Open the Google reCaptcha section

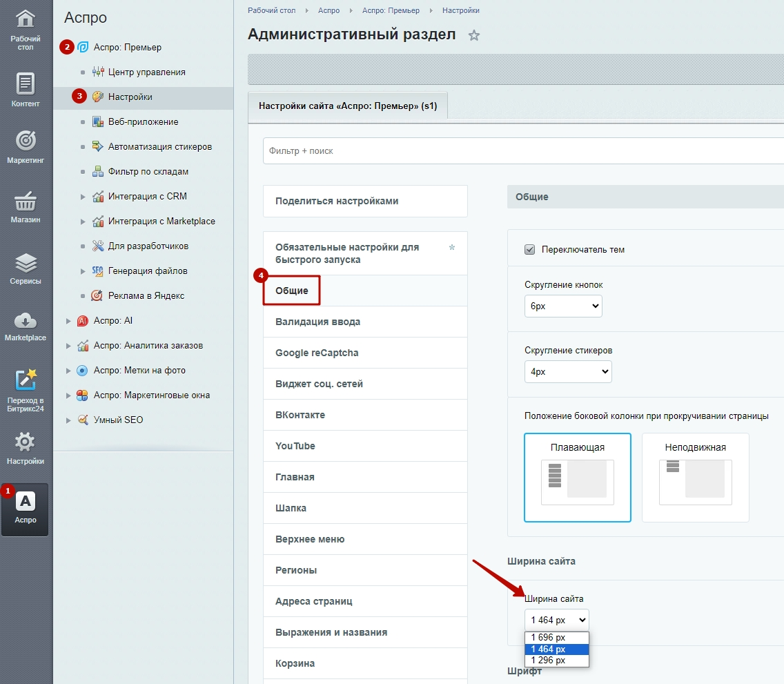pos(366,353)
